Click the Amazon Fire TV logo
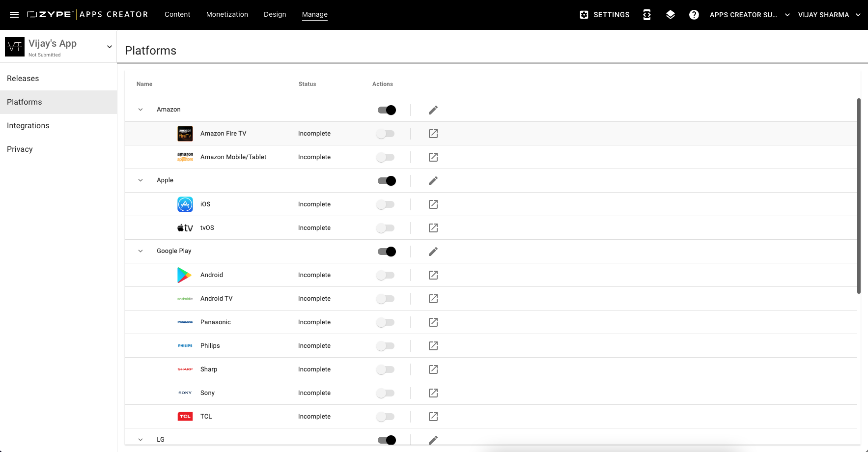The width and height of the screenshot is (868, 452). pyautogui.click(x=185, y=134)
